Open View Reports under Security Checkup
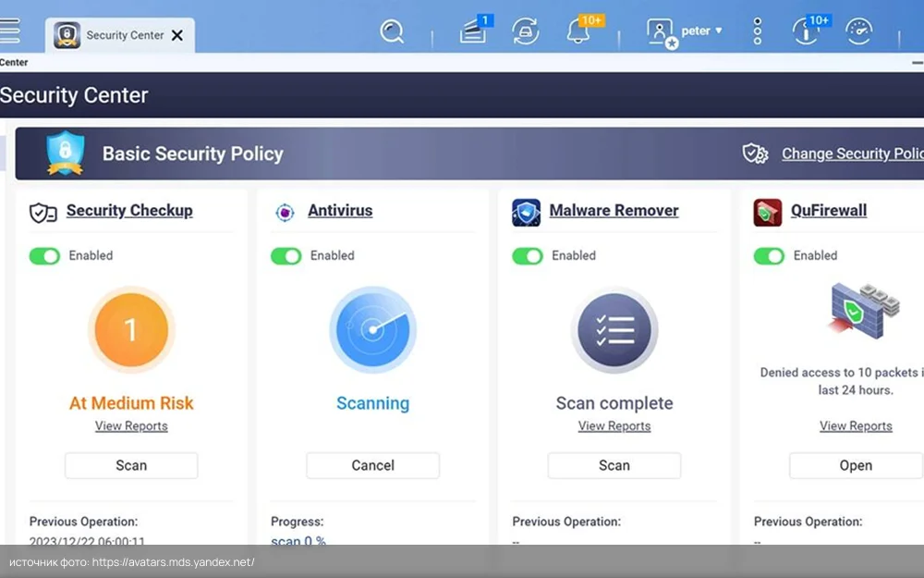 (131, 426)
